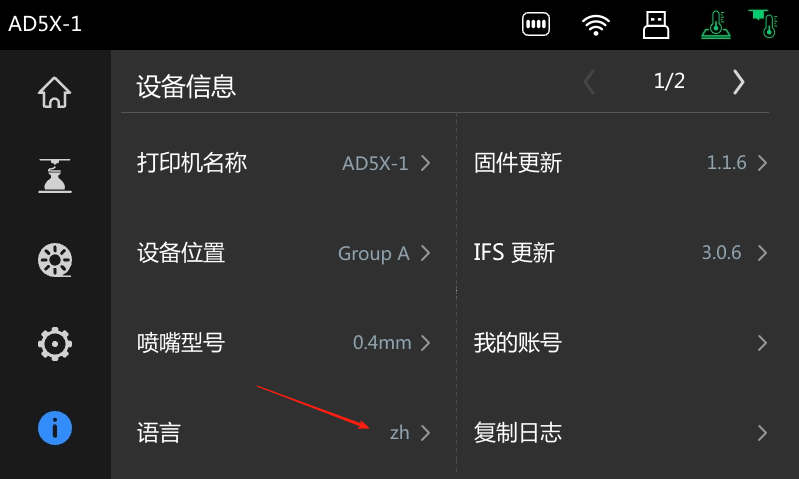Go to next page arrow
799x479 pixels.
click(x=739, y=82)
